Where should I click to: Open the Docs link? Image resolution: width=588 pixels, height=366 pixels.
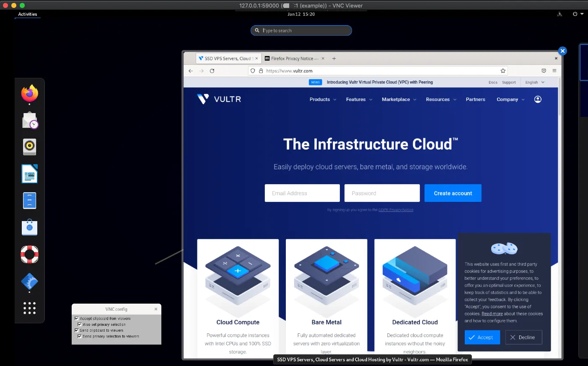[x=493, y=82]
